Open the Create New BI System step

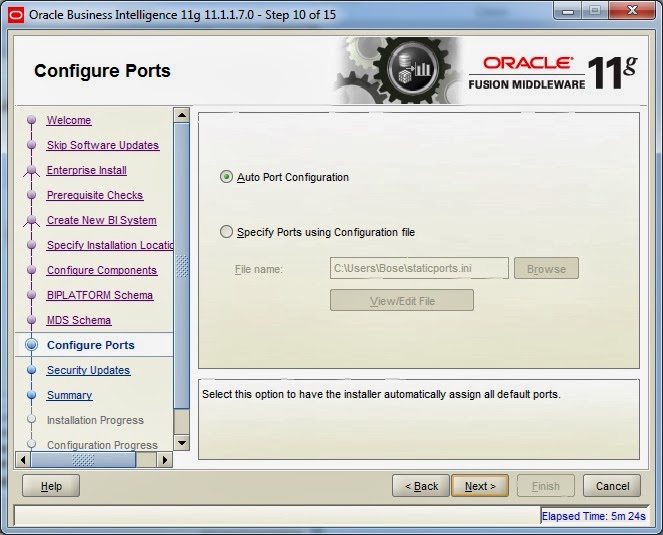click(x=101, y=220)
